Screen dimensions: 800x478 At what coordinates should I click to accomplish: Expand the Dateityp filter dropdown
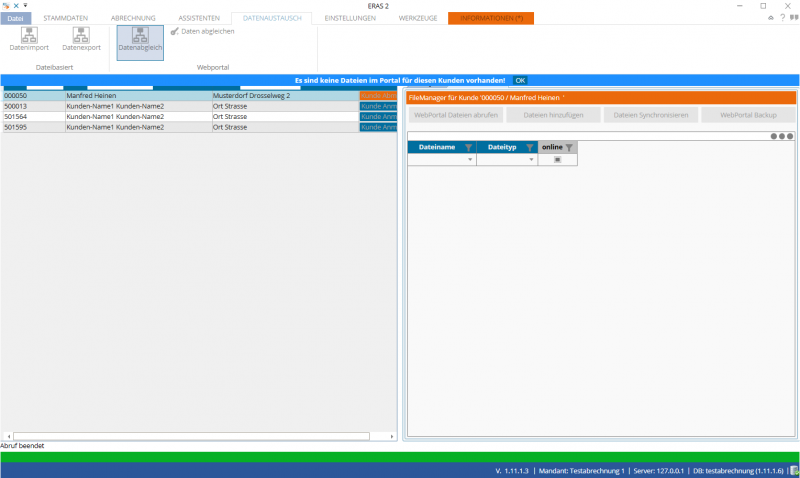[531, 160]
